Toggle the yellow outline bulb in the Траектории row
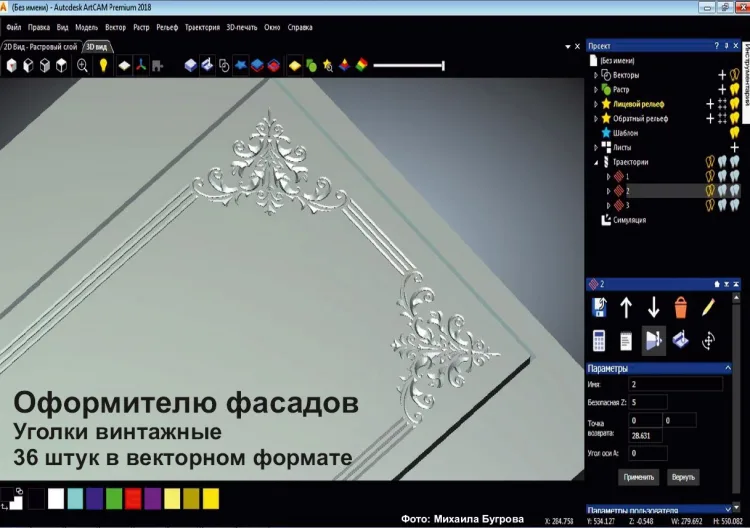This screenshot has width=750, height=528. pos(710,162)
